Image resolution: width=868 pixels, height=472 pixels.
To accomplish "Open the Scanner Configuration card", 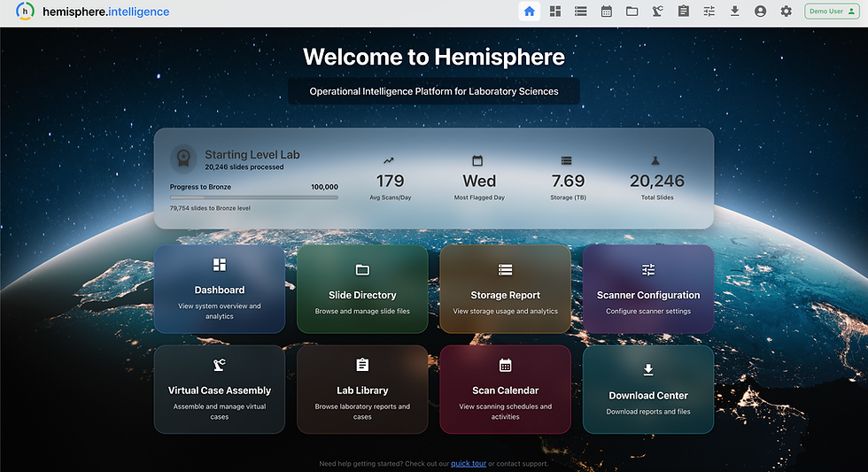I will (648, 289).
